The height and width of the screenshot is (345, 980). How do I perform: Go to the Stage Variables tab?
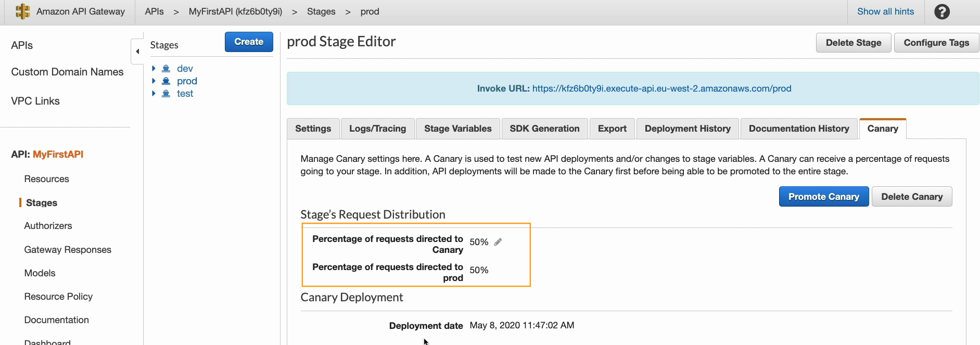pyautogui.click(x=458, y=129)
